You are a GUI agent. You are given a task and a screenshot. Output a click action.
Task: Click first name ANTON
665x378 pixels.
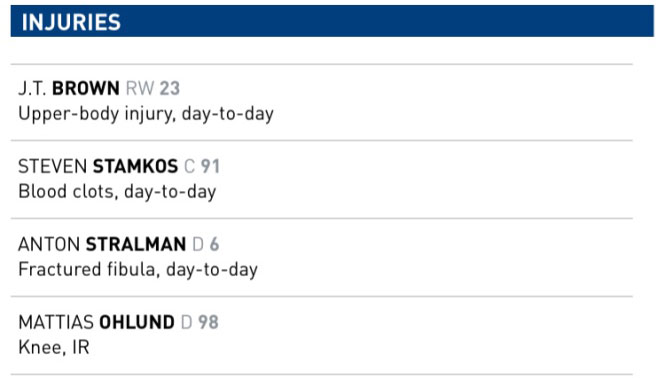[x=49, y=244]
